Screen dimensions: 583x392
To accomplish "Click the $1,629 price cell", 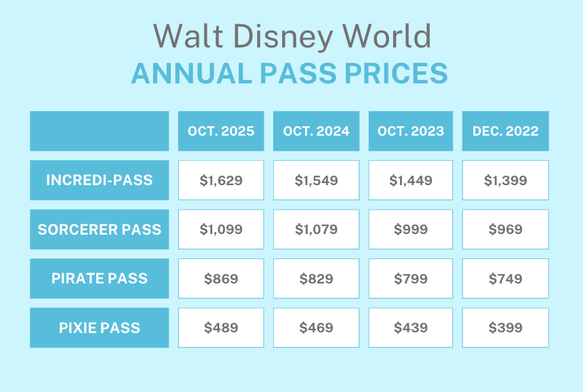I will coord(221,180).
